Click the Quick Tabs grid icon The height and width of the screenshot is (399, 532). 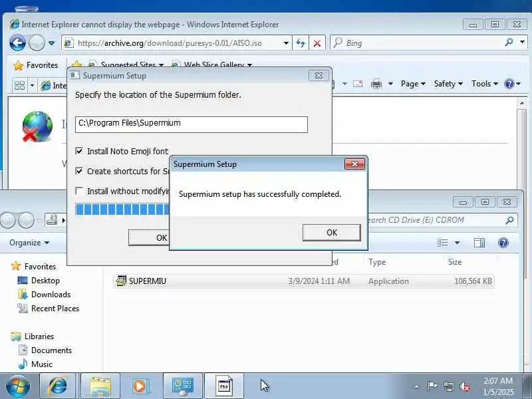tap(19, 85)
